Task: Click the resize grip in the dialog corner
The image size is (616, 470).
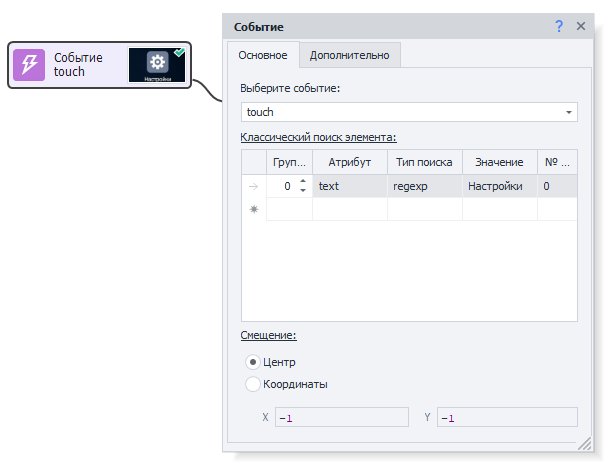Action: (x=583, y=442)
